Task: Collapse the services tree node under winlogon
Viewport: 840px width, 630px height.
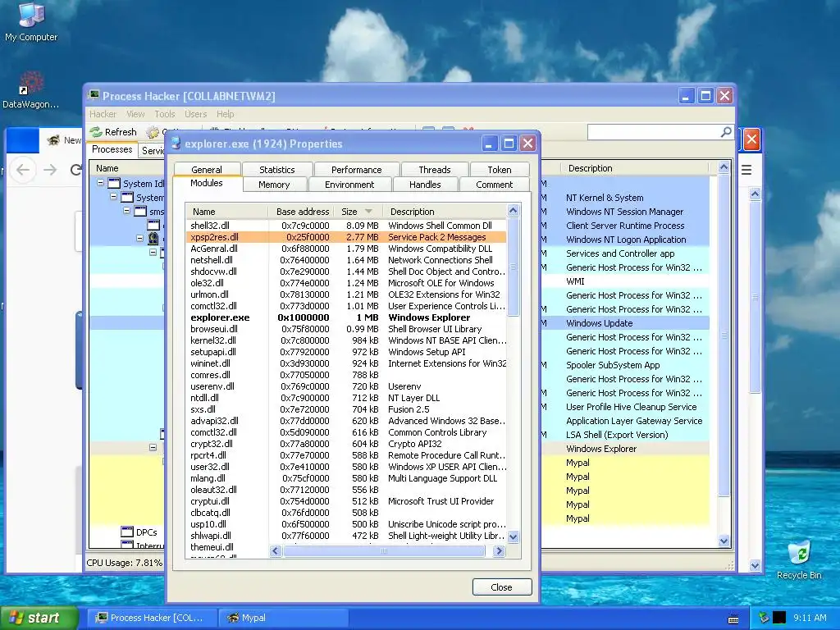Action: pyautogui.click(x=153, y=252)
